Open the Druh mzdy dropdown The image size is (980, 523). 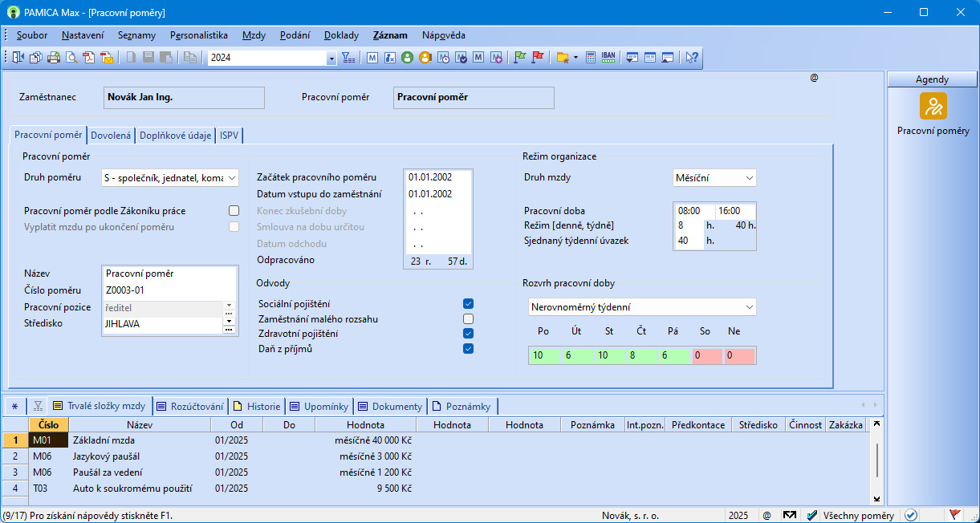(x=749, y=178)
